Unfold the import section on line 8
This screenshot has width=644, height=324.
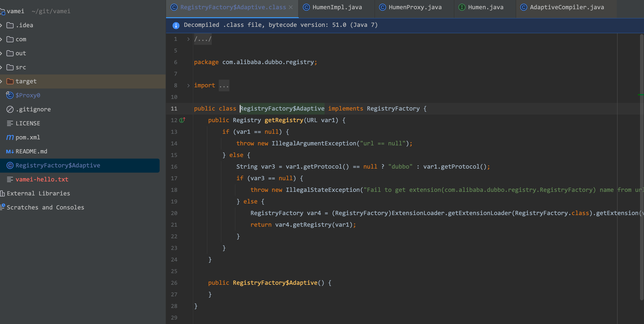click(188, 85)
